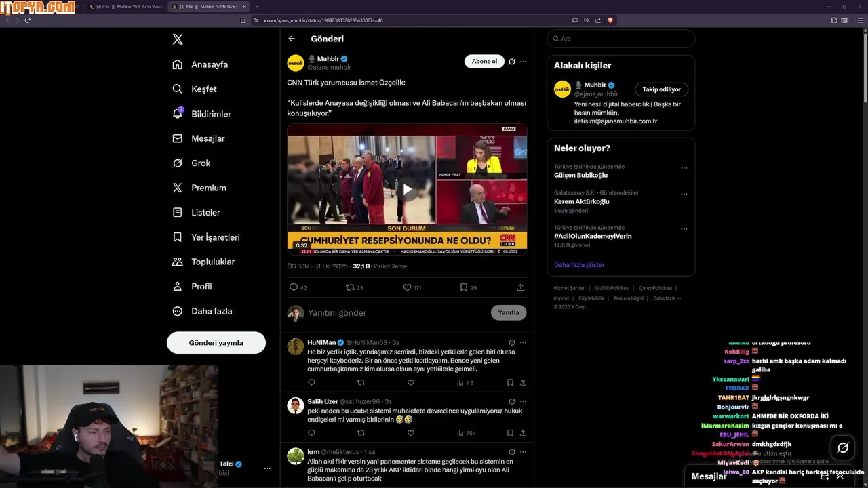Open Yer İşaretleri in sidebar
The image size is (868, 488).
206,237
